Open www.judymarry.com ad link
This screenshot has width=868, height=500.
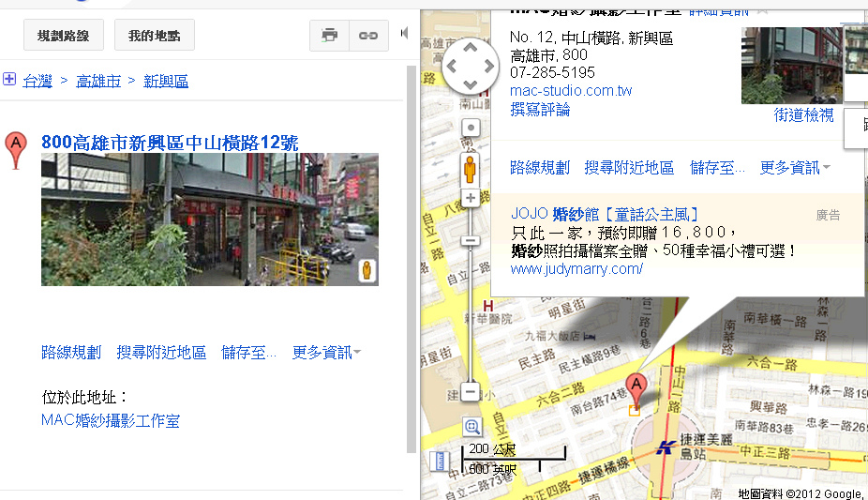576,269
